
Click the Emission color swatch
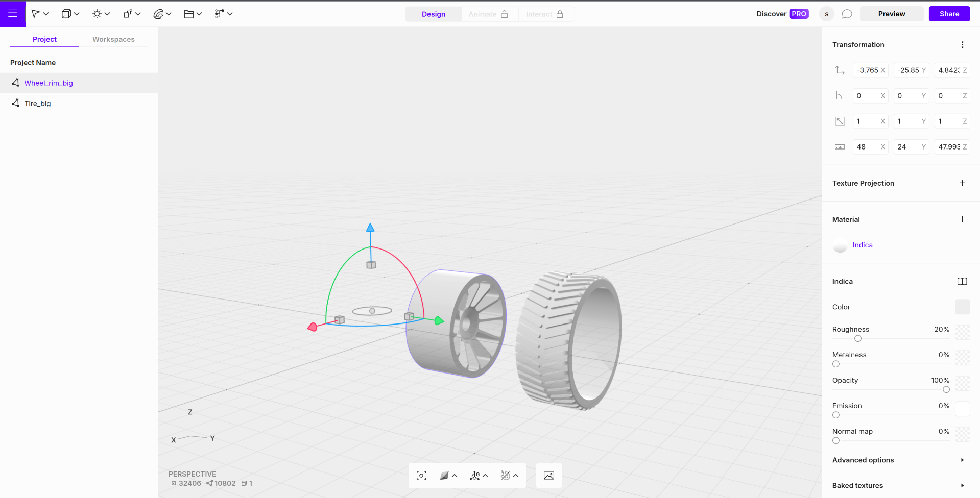tap(962, 409)
